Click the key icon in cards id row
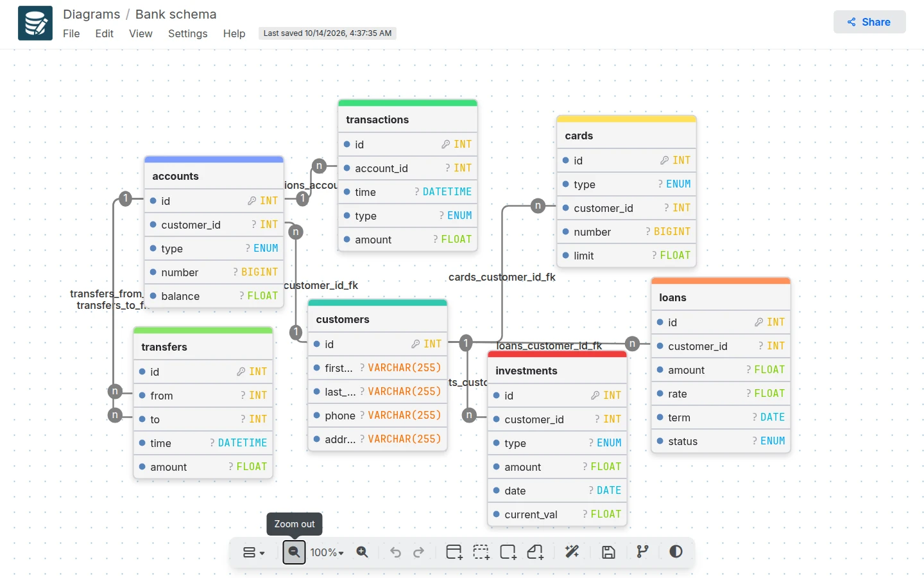Screen dimensions: 924x578 (x=665, y=161)
